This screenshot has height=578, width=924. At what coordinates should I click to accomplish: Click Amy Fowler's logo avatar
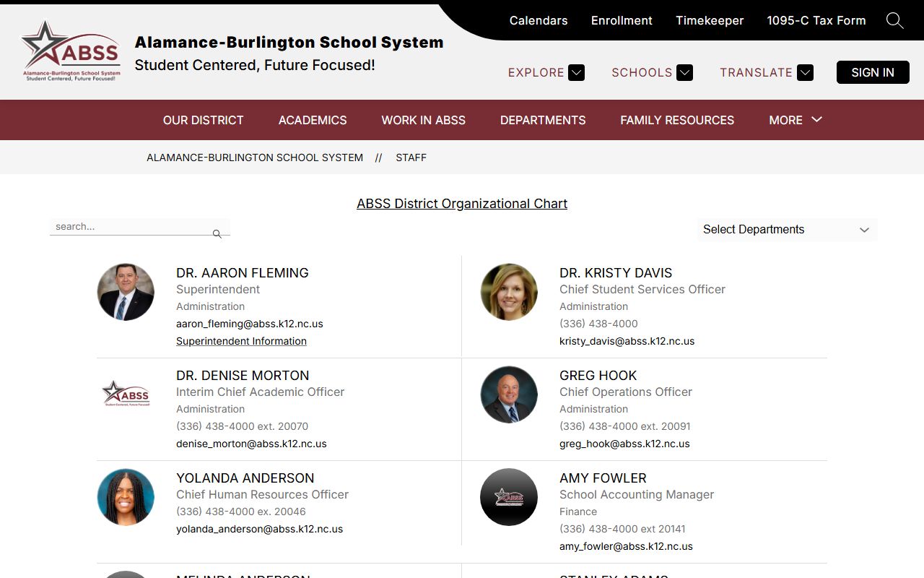(509, 497)
